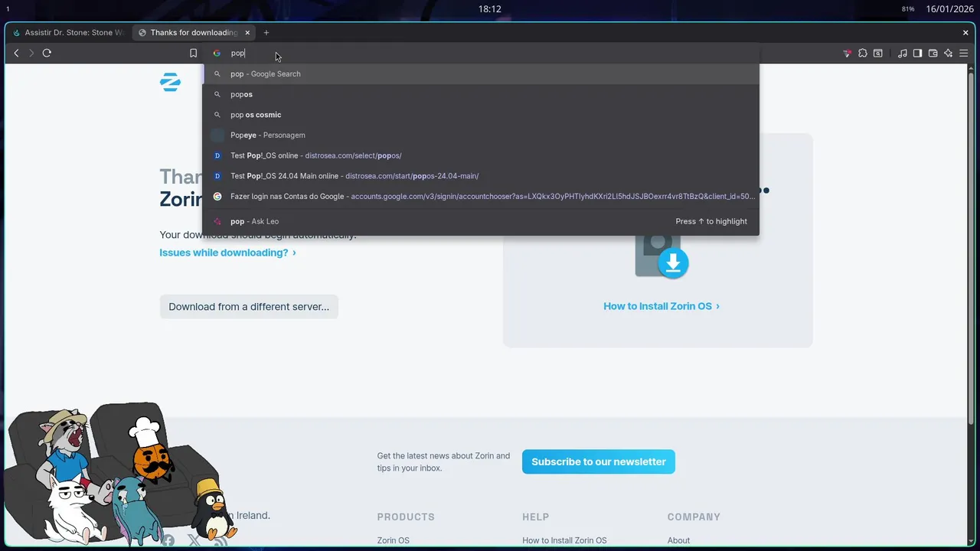Open the How to Install Zorin OS link under the download graphic
This screenshot has width=980, height=551.
click(661, 306)
